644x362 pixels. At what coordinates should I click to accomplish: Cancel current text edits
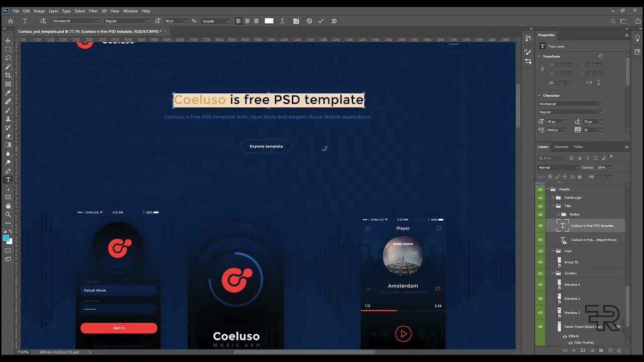tap(309, 21)
